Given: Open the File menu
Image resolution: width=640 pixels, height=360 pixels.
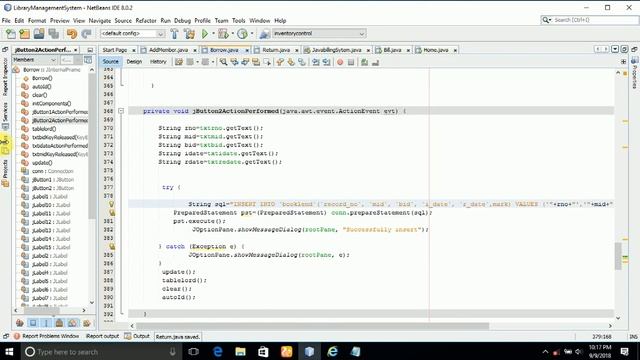Looking at the screenshot, I should click(x=6, y=20).
